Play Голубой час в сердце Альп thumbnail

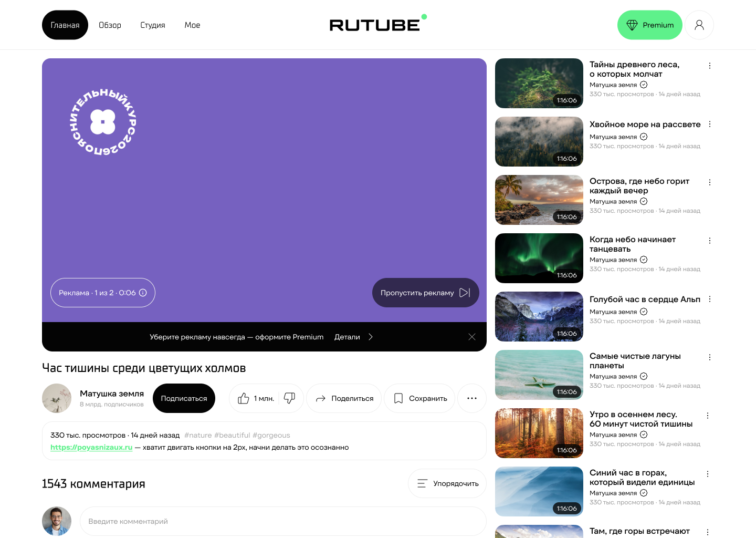point(539,316)
